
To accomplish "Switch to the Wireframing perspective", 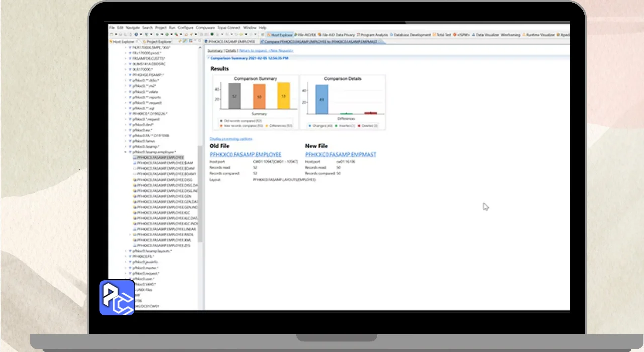I will pyautogui.click(x=511, y=35).
